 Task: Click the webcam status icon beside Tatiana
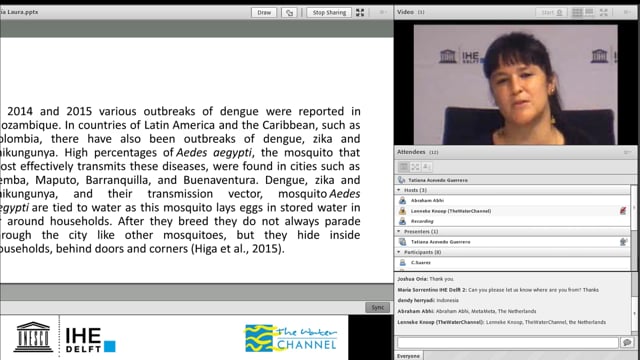[623, 242]
